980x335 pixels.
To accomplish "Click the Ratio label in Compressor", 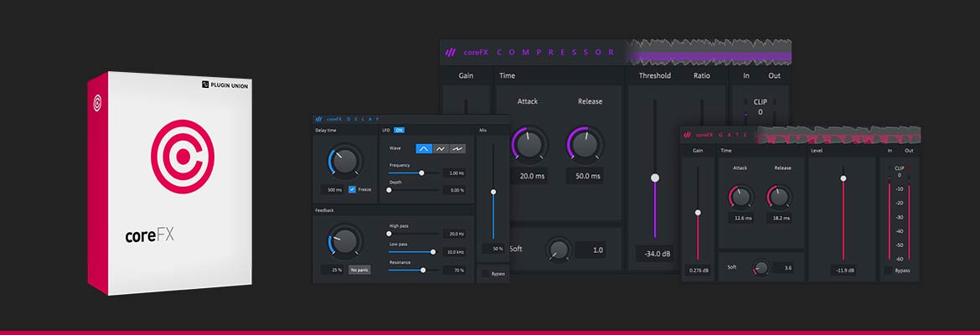I will 701,75.
